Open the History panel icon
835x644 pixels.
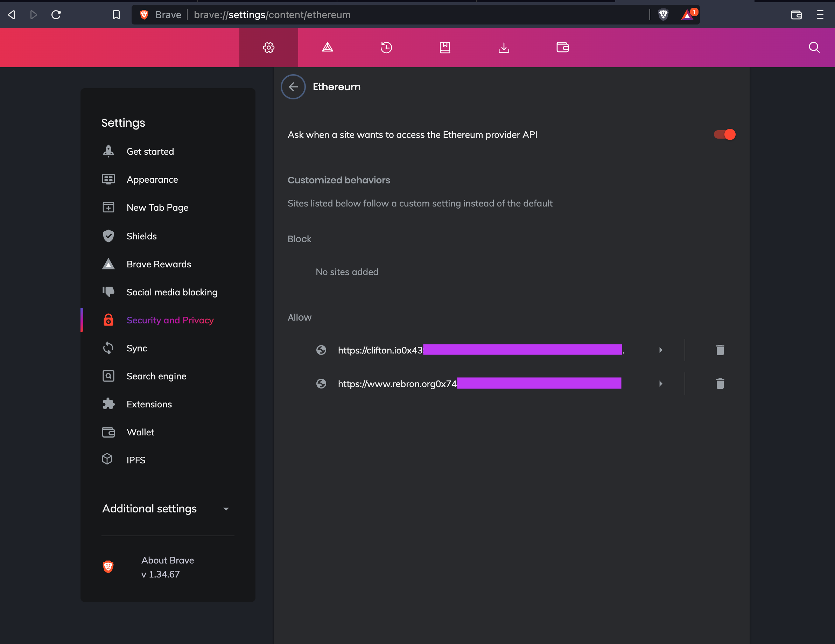click(386, 47)
